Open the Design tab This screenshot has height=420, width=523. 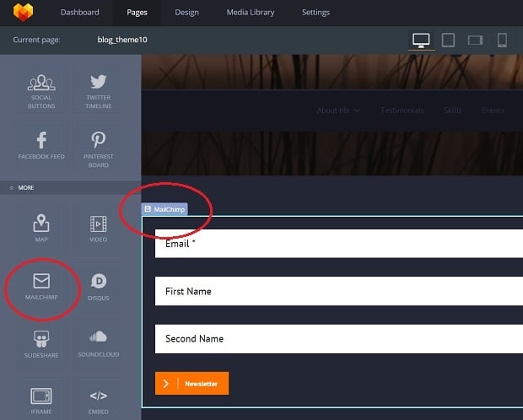[187, 13]
